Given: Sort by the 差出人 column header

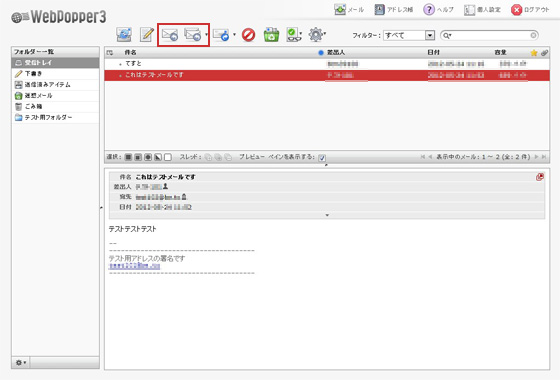Looking at the screenshot, I should pyautogui.click(x=336, y=52).
